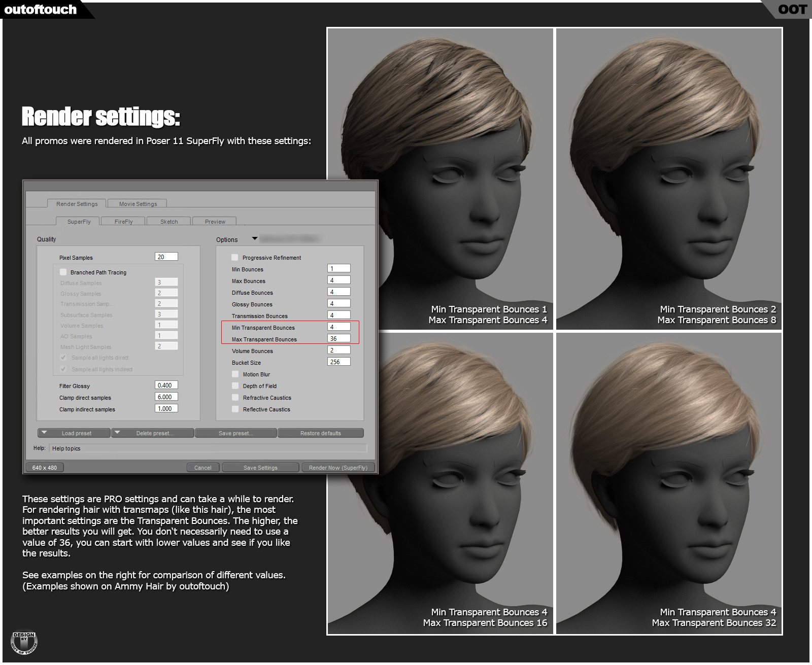812x665 pixels.
Task: Switch to the FireFly tab
Action: (x=123, y=222)
